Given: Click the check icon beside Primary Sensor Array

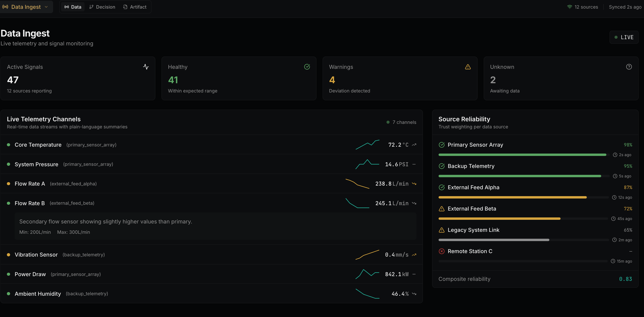Looking at the screenshot, I should pos(442,145).
